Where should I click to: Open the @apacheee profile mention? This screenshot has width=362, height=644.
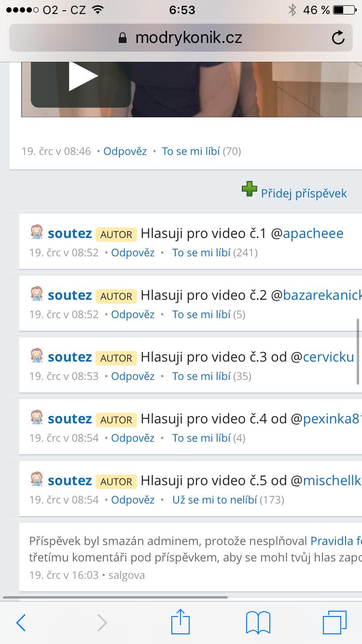click(x=313, y=234)
